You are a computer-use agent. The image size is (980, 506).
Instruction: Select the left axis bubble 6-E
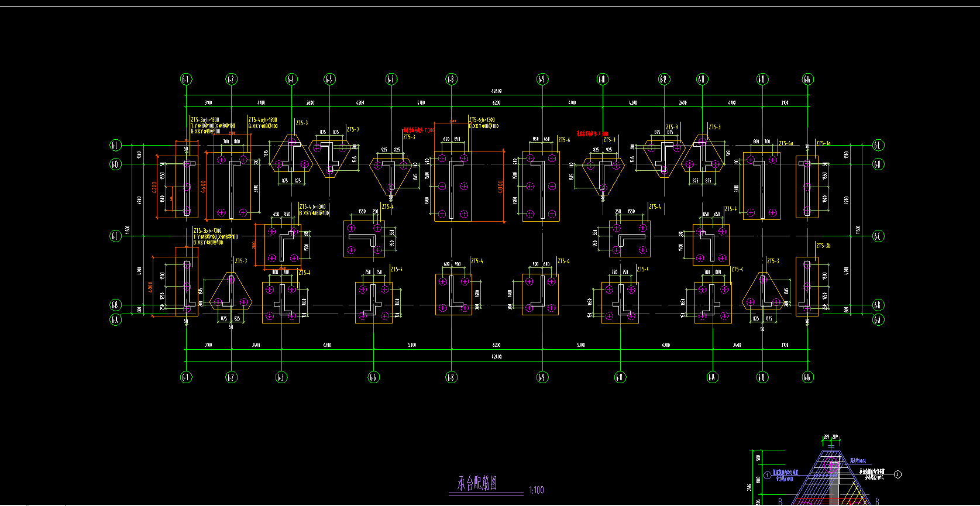(x=116, y=145)
